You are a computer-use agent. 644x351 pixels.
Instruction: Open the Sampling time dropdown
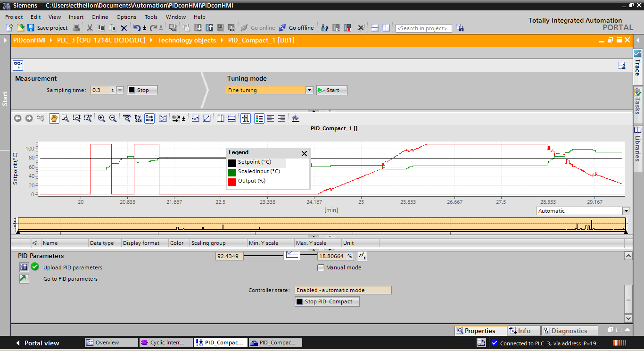[x=120, y=90]
